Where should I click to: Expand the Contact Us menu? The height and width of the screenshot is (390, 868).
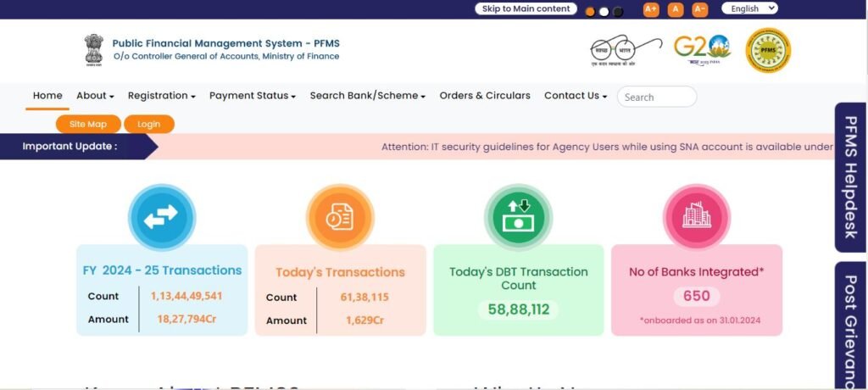pos(576,95)
